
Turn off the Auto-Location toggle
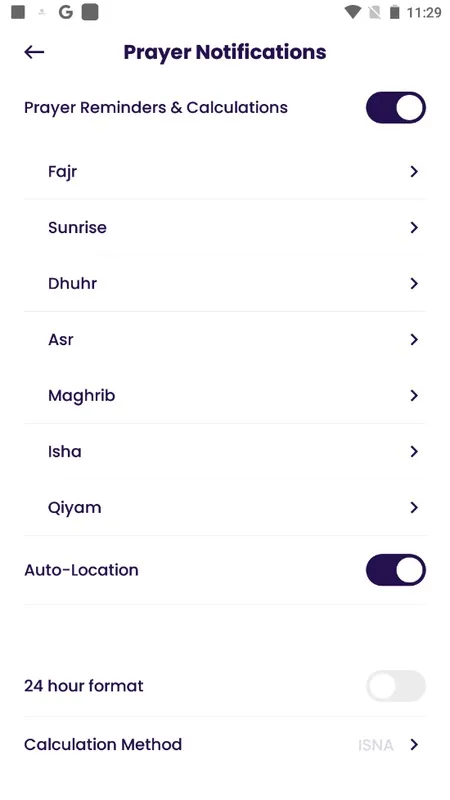coord(395,570)
